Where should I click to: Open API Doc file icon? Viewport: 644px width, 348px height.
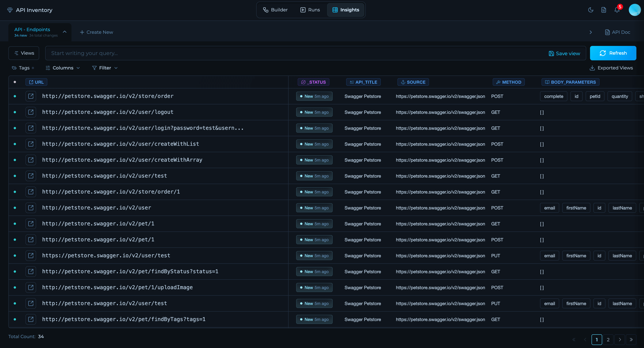pyautogui.click(x=607, y=32)
